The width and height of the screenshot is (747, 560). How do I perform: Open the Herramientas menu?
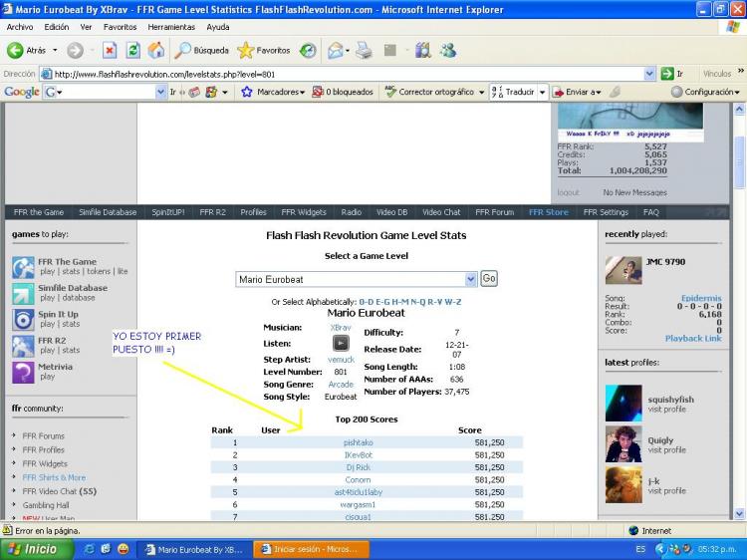coord(171,27)
